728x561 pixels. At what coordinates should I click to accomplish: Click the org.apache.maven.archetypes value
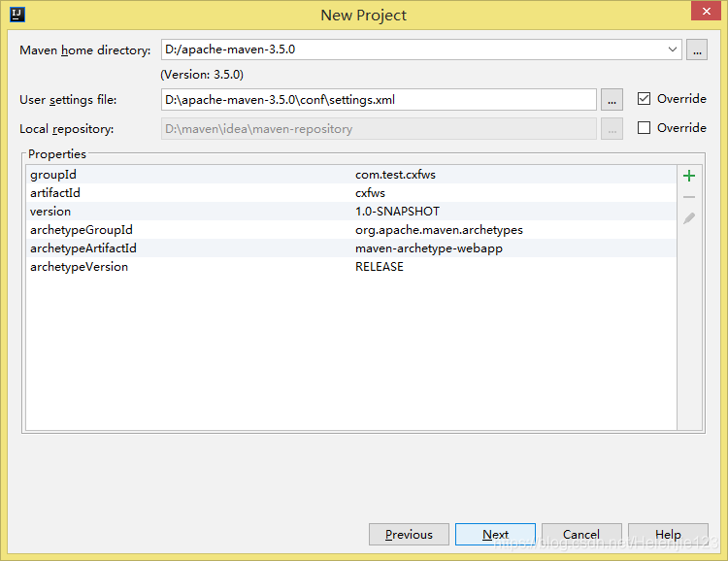tap(439, 230)
